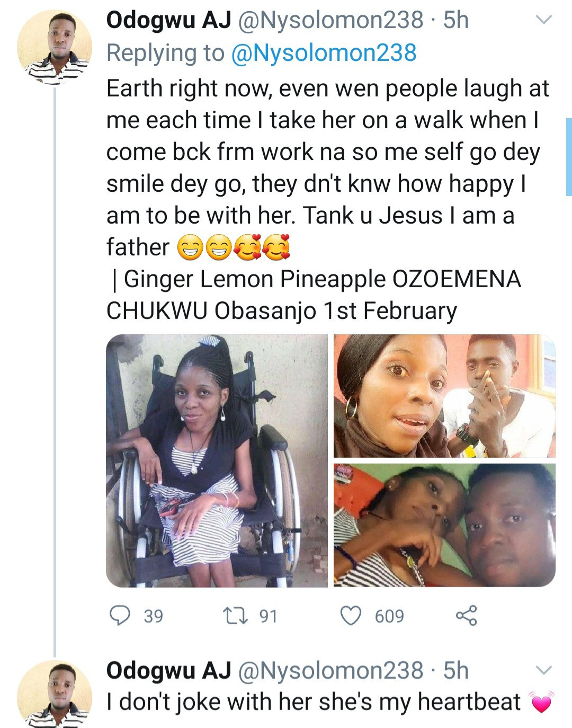Open the "I don't joke with her" tweet

click(x=314, y=702)
